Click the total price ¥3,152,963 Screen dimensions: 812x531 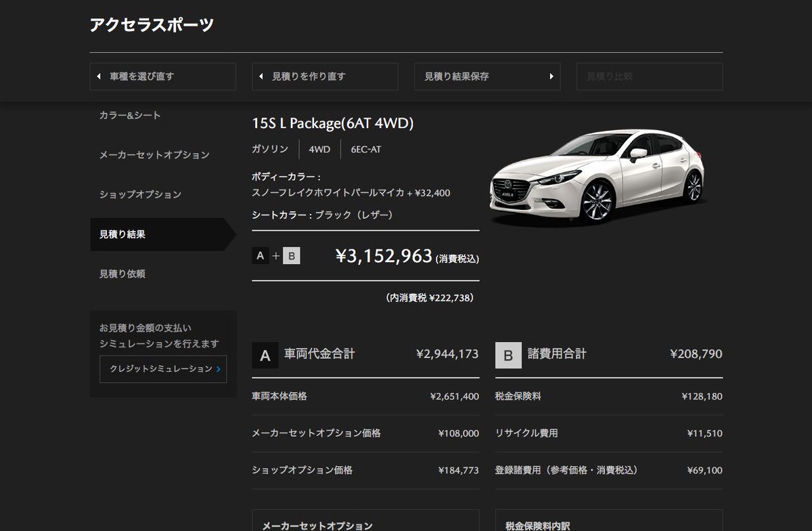click(384, 256)
